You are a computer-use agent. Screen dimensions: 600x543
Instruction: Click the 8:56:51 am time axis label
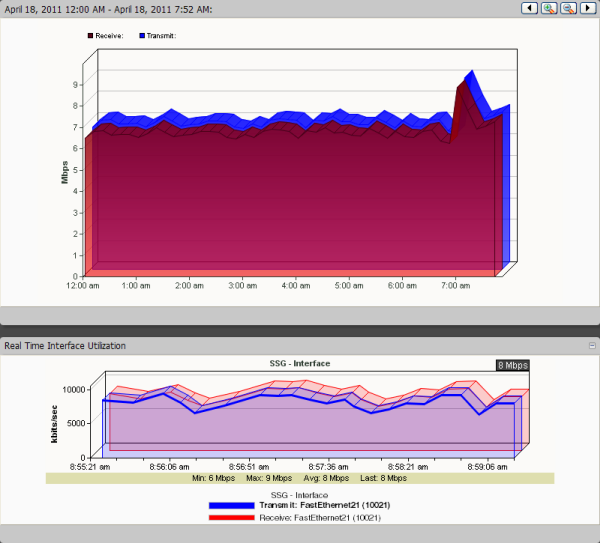[x=245, y=465]
